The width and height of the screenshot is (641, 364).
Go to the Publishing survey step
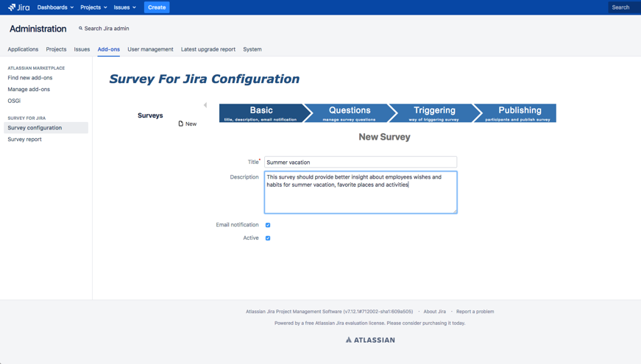[519, 113]
